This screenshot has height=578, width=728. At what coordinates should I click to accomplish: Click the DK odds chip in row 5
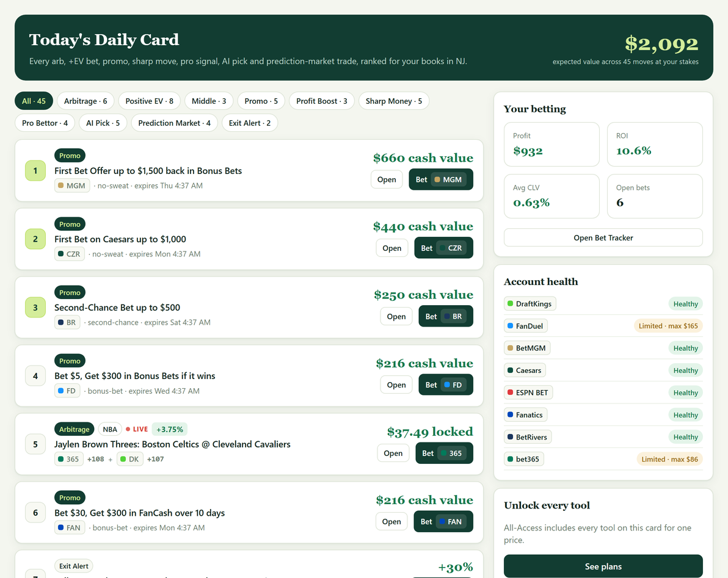130,459
